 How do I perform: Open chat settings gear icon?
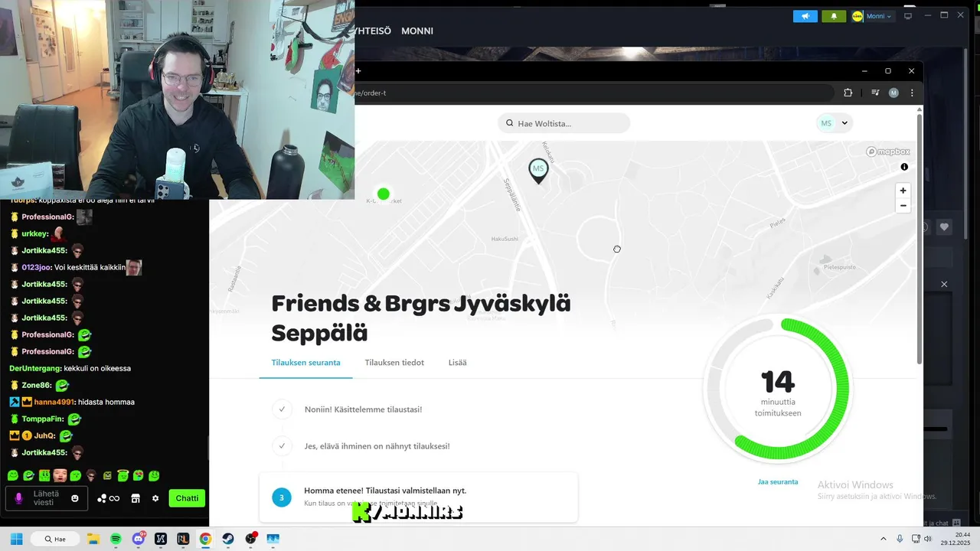click(155, 498)
